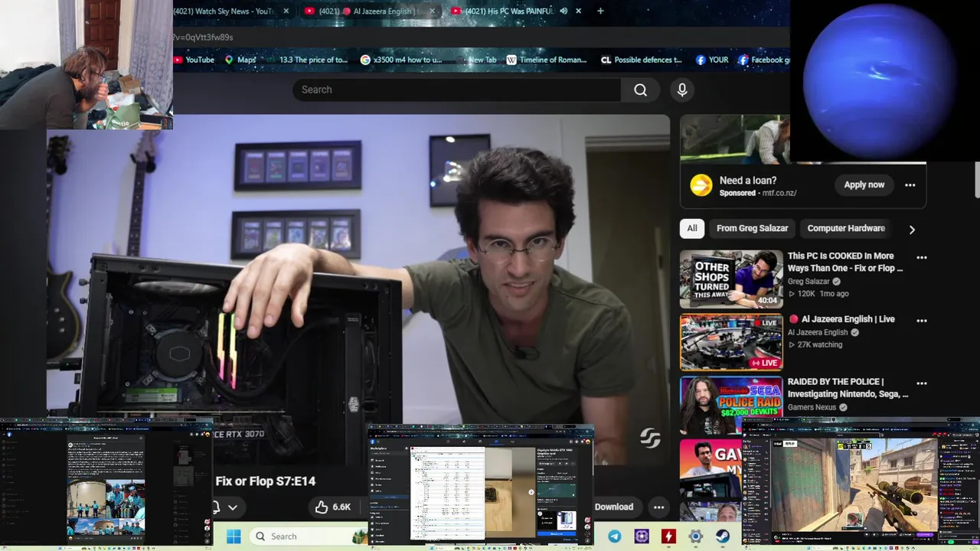Open the SEGA POLICE RAID thumbnail
The width and height of the screenshot is (980, 551).
tap(731, 405)
